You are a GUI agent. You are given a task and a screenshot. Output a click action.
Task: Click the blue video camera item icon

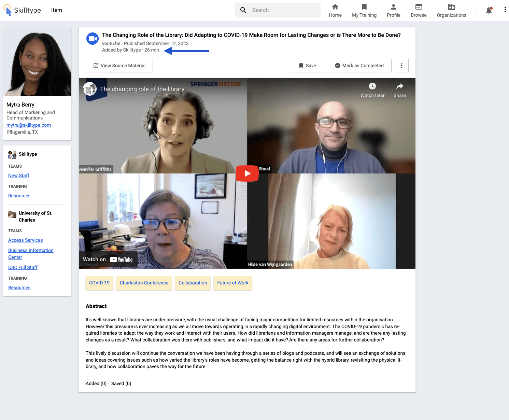click(92, 39)
